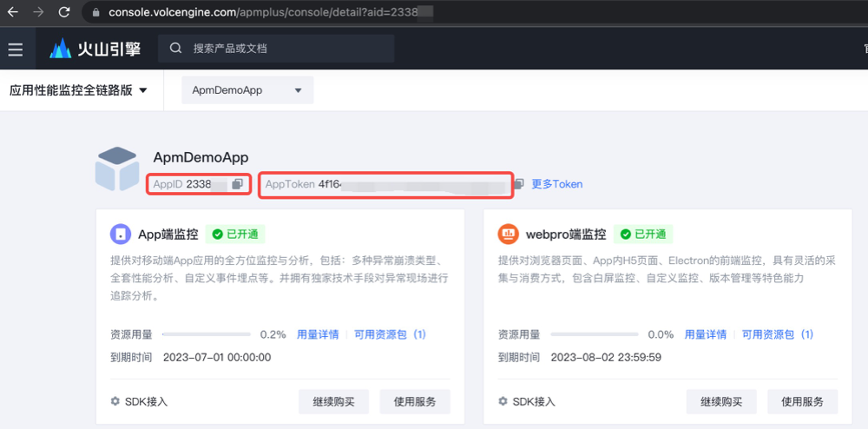Open 可用资源包 (1) in webpro端监控 card
Screen dimensions: 868x429
tap(778, 334)
